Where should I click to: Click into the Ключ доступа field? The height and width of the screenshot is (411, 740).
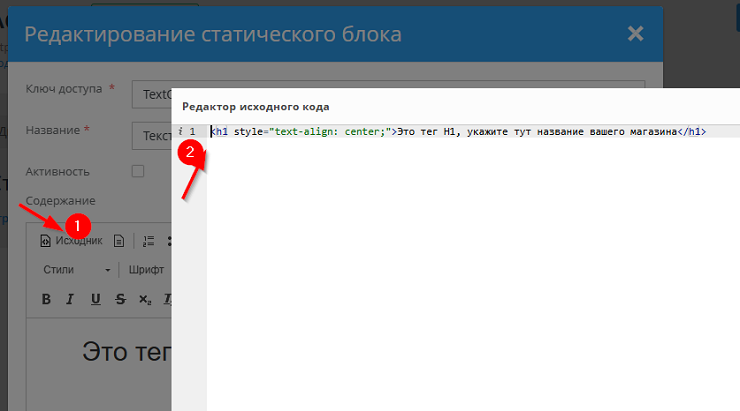click(x=152, y=93)
